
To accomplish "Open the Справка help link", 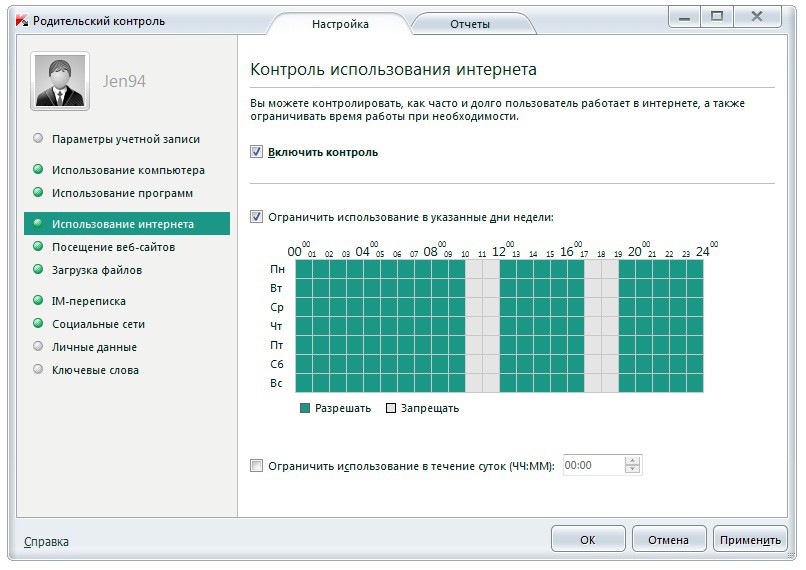I will pos(47,541).
